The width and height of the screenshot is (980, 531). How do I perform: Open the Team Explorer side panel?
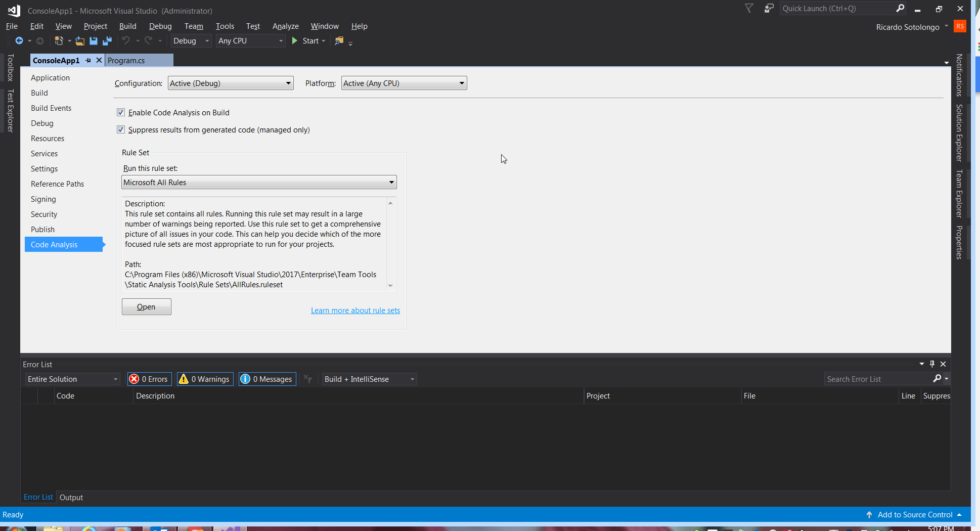(x=959, y=194)
